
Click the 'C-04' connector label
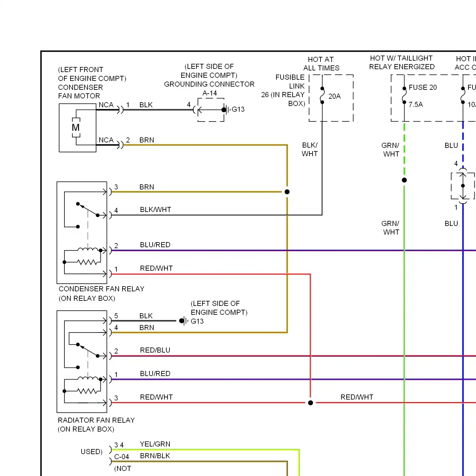[x=122, y=457]
